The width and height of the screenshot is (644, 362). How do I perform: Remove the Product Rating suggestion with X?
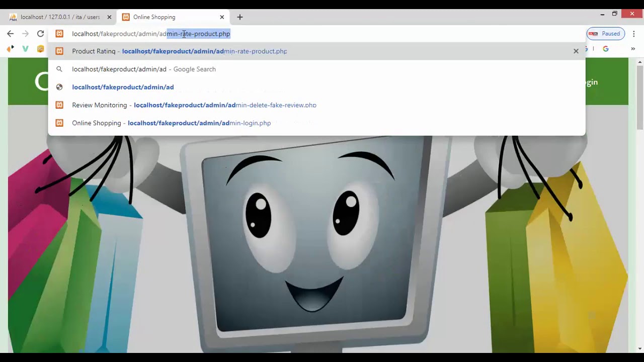coord(576,51)
